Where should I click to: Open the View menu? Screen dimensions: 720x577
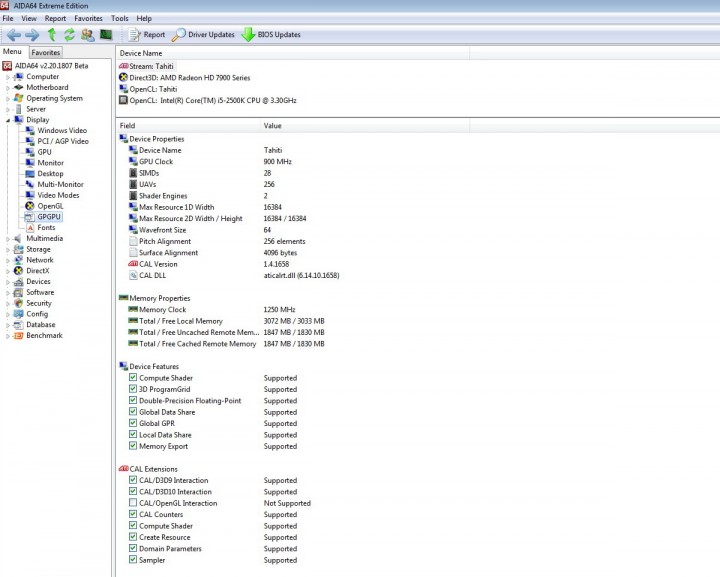coord(29,18)
